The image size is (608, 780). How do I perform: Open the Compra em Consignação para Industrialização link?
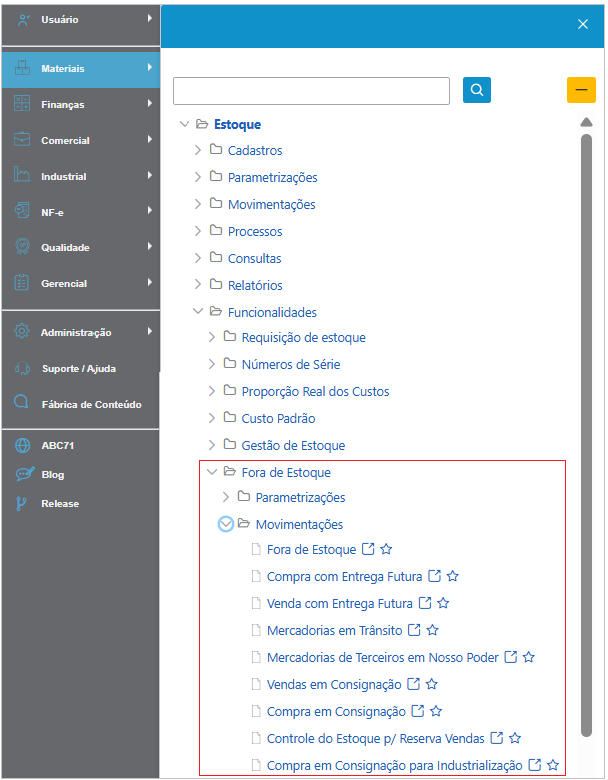(x=394, y=765)
